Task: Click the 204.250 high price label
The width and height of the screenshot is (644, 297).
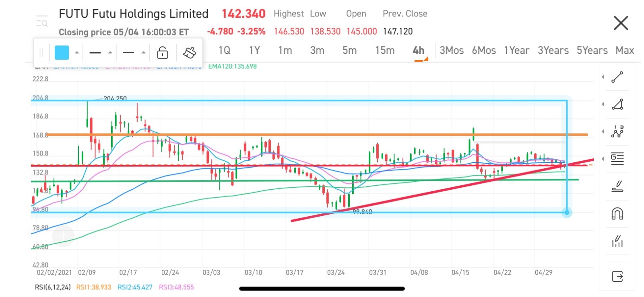Action: coord(115,98)
